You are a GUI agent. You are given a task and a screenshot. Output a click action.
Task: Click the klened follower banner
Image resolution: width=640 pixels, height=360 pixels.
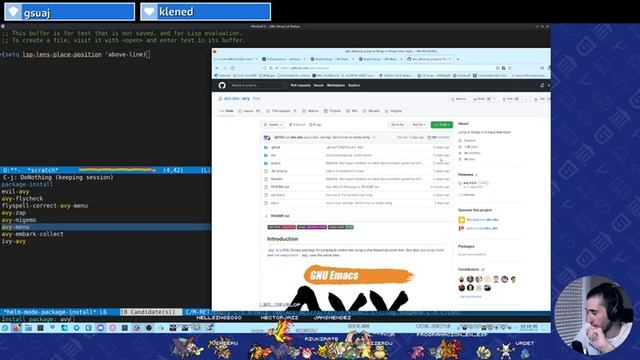coord(205,12)
